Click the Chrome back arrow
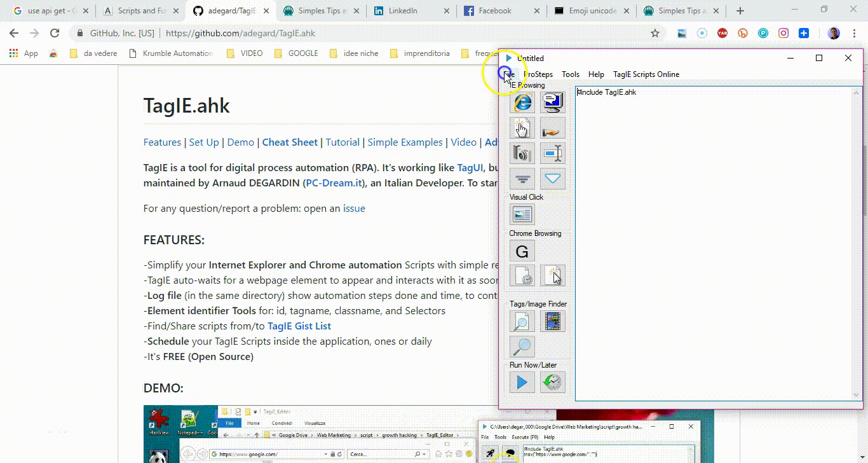The width and height of the screenshot is (868, 463). [x=14, y=33]
